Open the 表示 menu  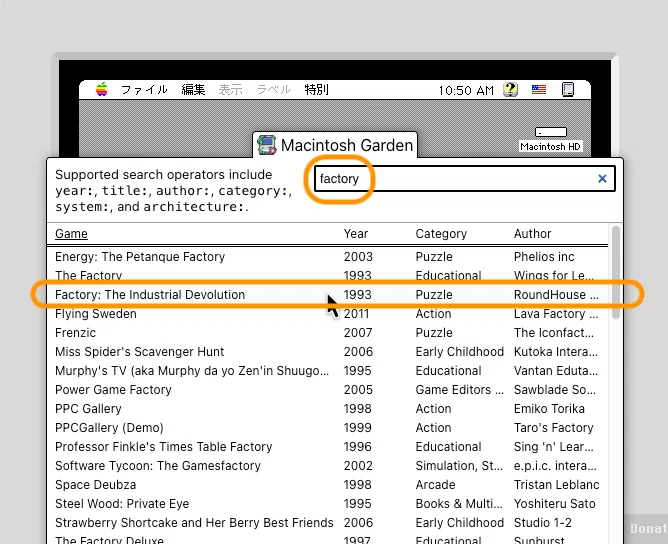click(230, 89)
